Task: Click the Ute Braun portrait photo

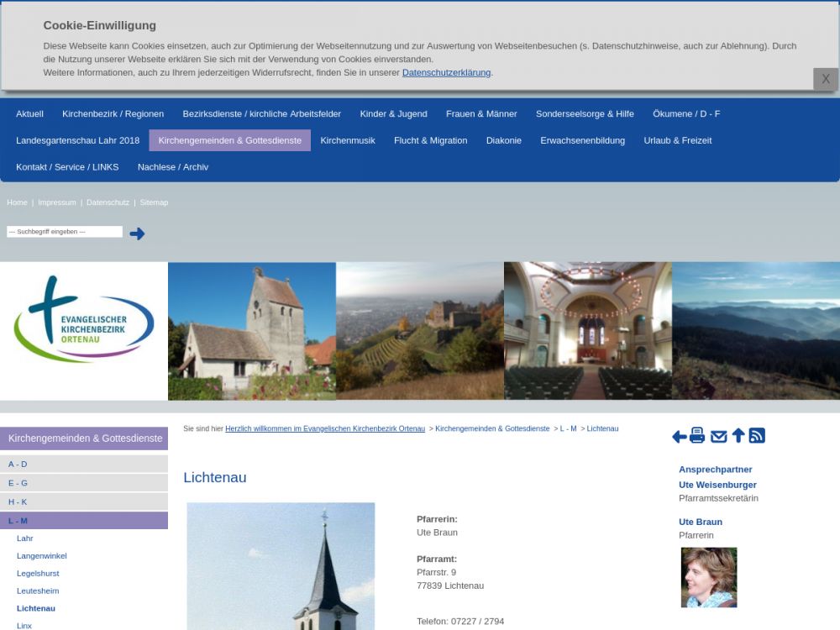Action: tap(708, 578)
